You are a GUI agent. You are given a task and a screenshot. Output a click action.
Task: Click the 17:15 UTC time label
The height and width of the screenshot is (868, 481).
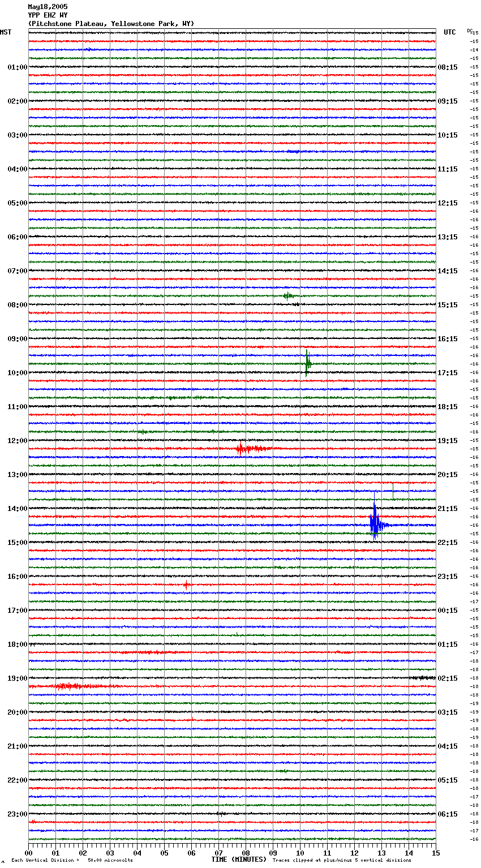448,373
